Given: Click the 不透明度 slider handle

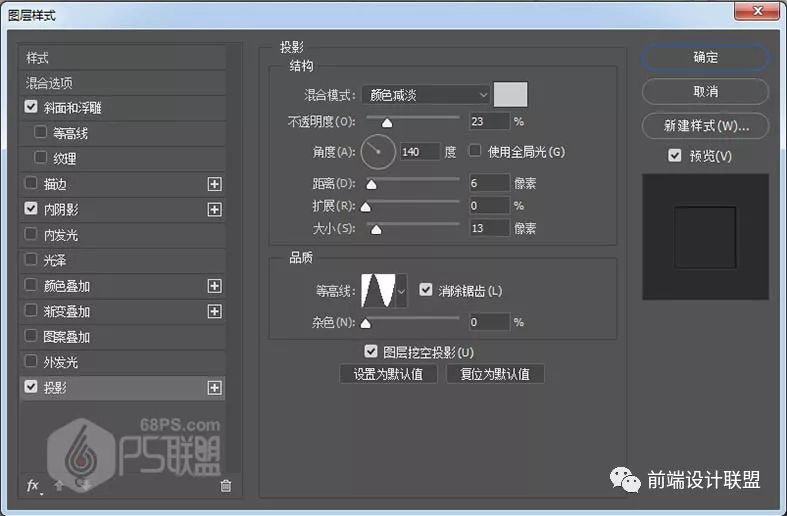Looking at the screenshot, I should (x=387, y=122).
